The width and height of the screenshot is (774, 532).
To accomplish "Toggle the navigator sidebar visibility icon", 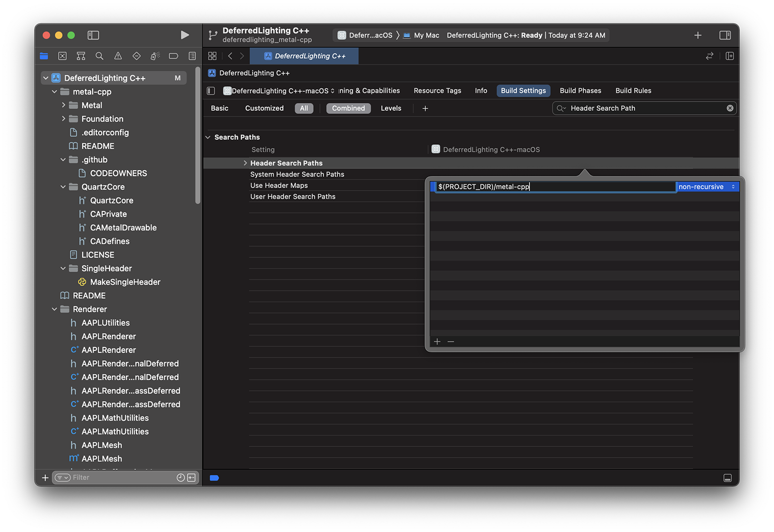I will 93,35.
